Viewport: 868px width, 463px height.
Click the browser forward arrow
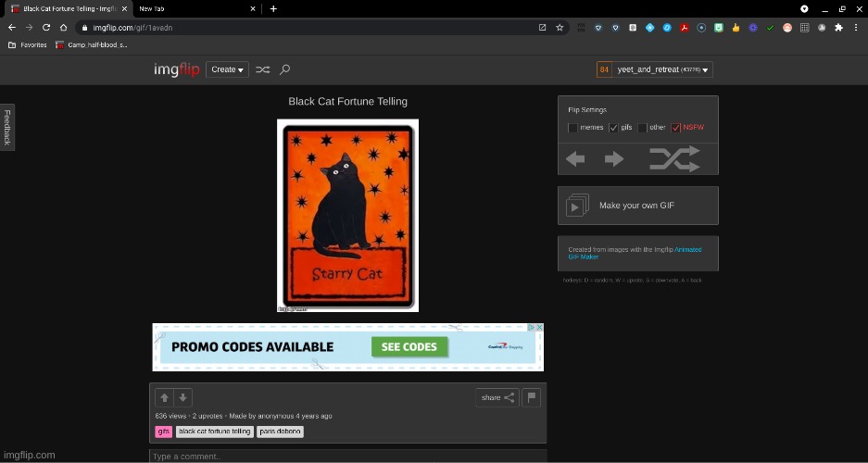(x=30, y=28)
